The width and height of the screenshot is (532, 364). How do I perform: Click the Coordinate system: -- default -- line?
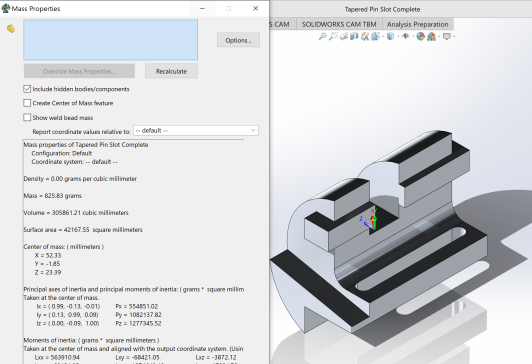click(75, 162)
